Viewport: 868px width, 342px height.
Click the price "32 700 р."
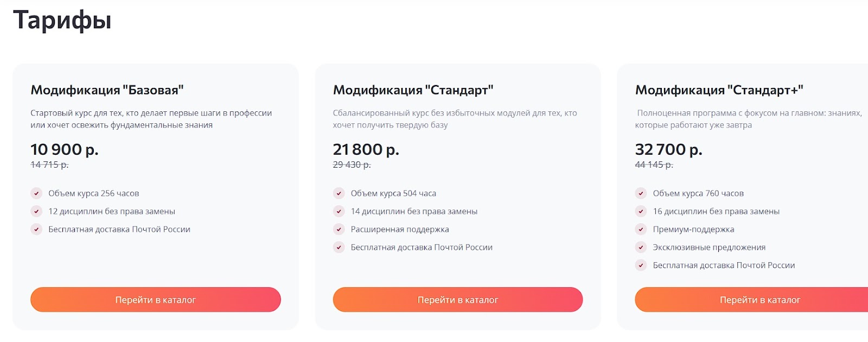click(669, 149)
